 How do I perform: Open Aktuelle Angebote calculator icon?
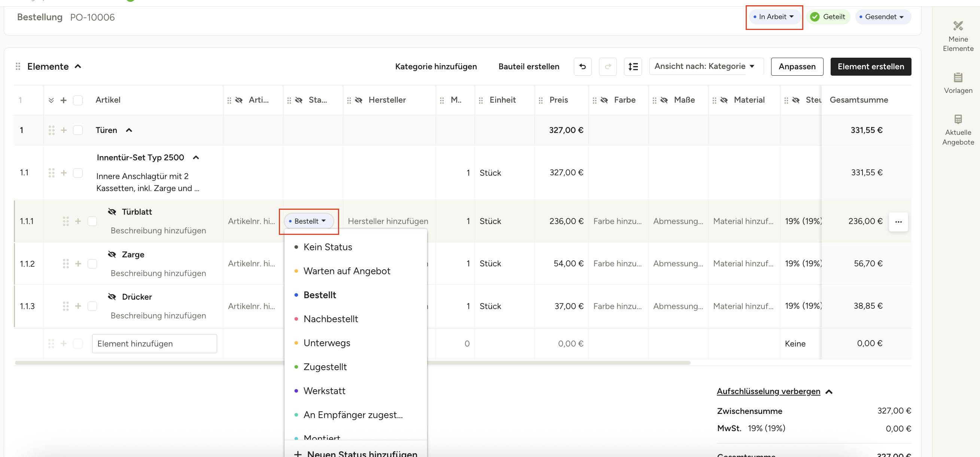958,119
